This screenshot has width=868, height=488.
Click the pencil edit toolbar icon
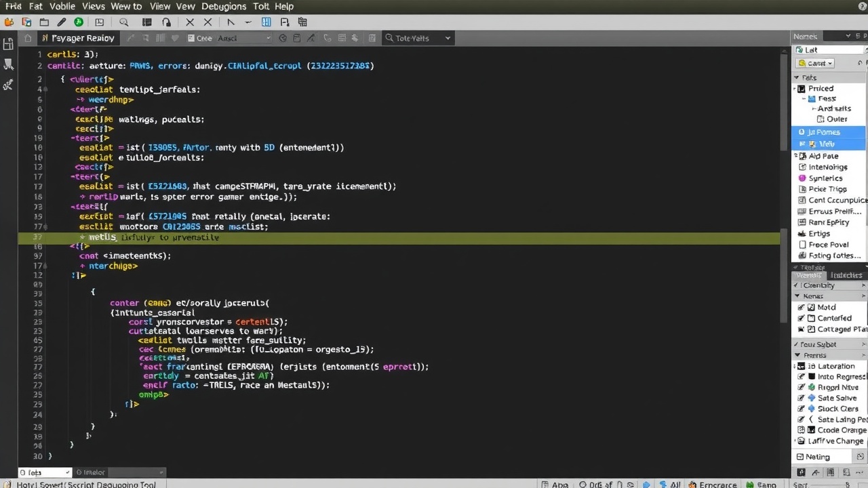(62, 22)
